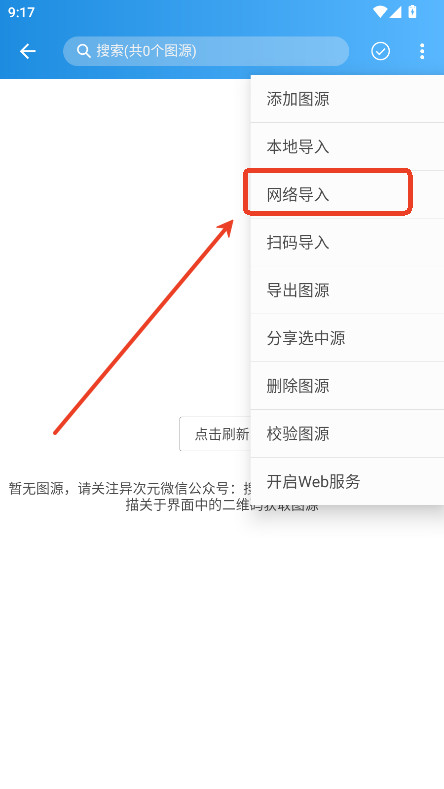This screenshot has height=789, width=444.
Task: Choose 校验图源 menu item
Action: point(347,434)
